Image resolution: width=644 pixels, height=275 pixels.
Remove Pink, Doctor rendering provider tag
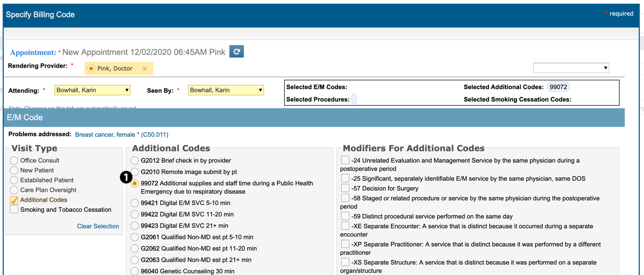point(145,69)
